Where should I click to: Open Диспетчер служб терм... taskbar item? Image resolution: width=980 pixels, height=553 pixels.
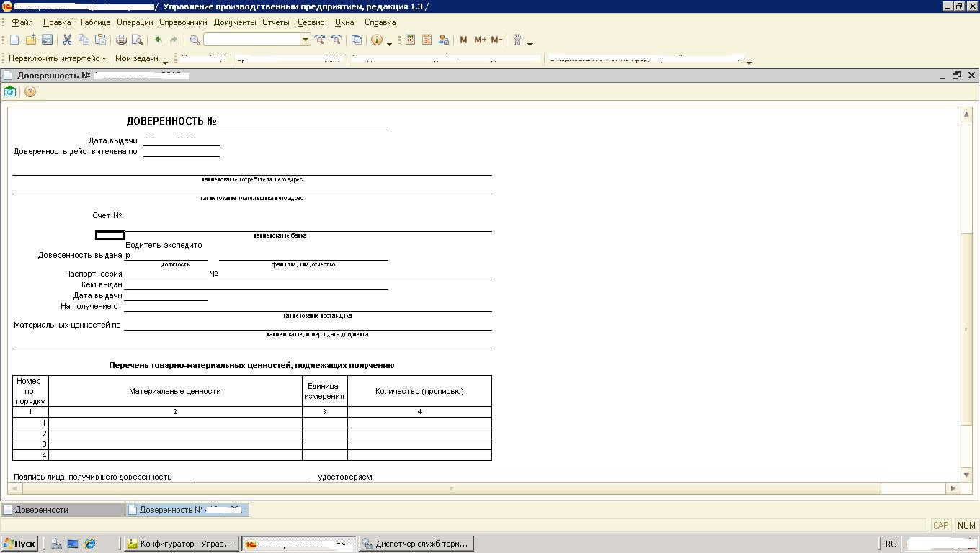[x=416, y=544]
